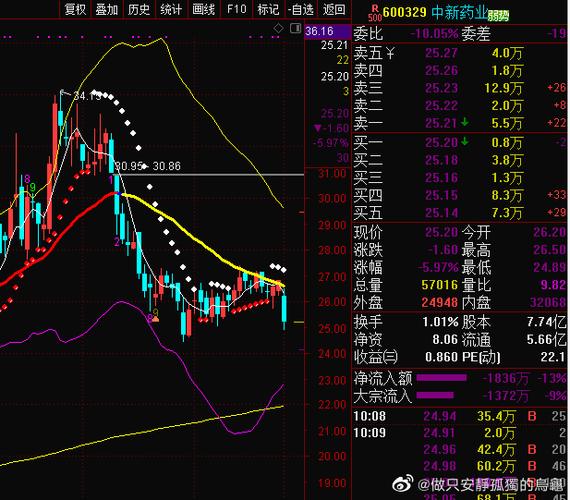Viewport: 570px width, 500px height.
Task: Click the 净流入额 purple bar
Action: (x=441, y=378)
